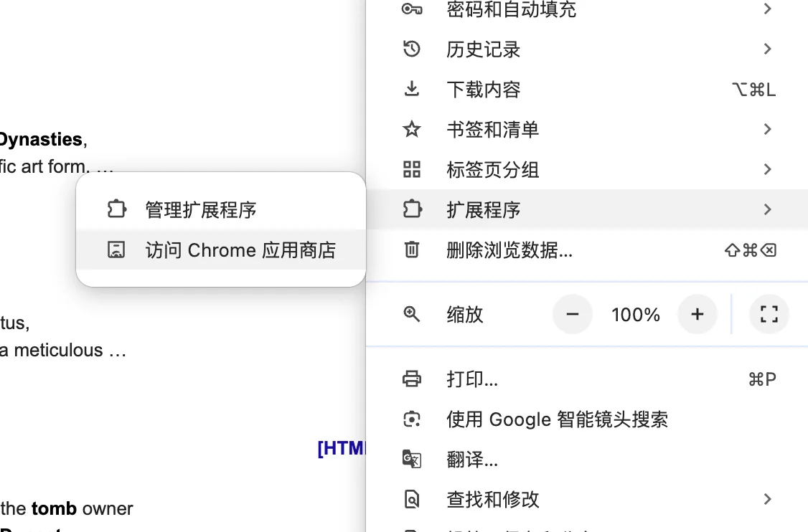808x532 pixels.
Task: Open the 查找和修改 submenu chevron
Action: point(767,499)
